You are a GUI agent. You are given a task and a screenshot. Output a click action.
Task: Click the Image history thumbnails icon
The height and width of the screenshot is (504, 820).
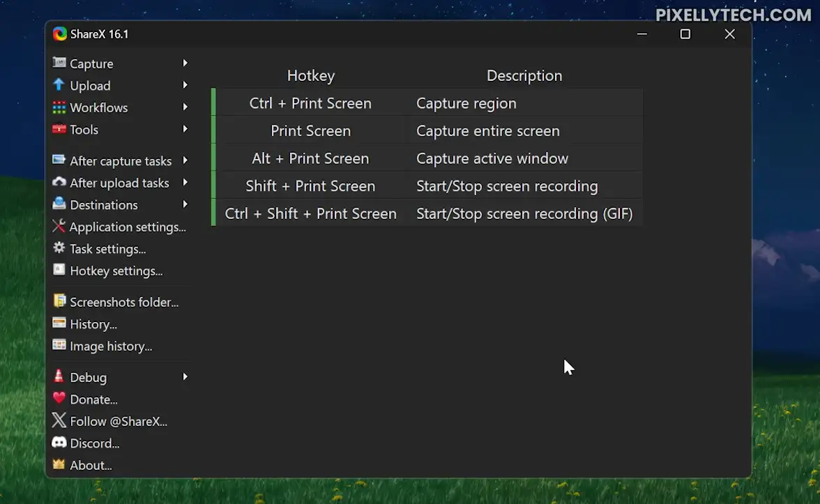pos(59,345)
